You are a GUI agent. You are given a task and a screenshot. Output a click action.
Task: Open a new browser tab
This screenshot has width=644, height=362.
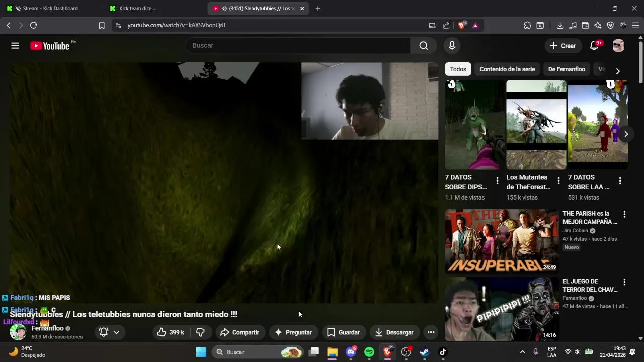[317, 8]
